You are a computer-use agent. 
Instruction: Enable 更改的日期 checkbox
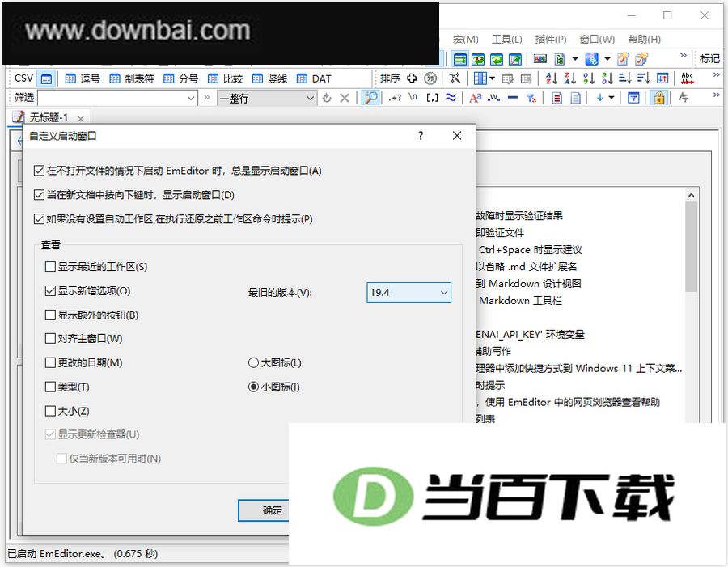[50, 362]
